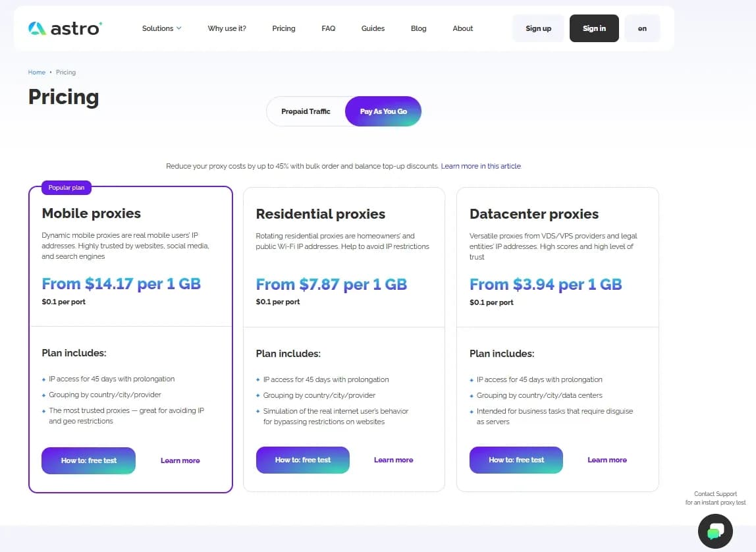Follow 'Learn more' under Datacenter proxies
756x552 pixels.
point(607,460)
